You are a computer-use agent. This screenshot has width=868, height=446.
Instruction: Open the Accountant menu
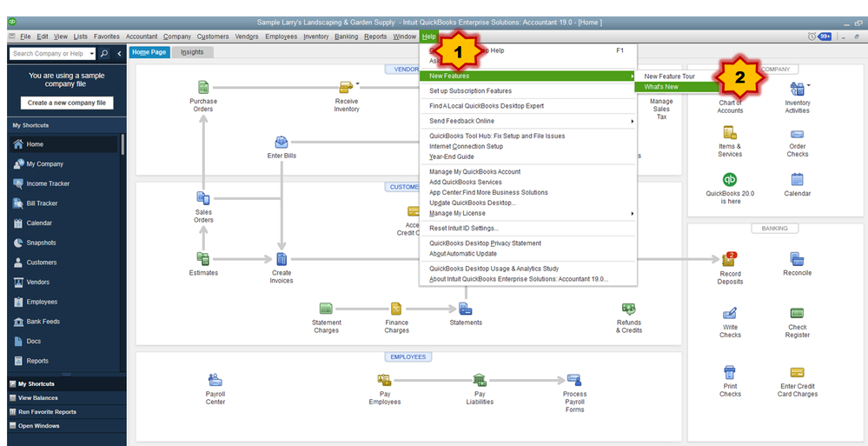coord(142,37)
